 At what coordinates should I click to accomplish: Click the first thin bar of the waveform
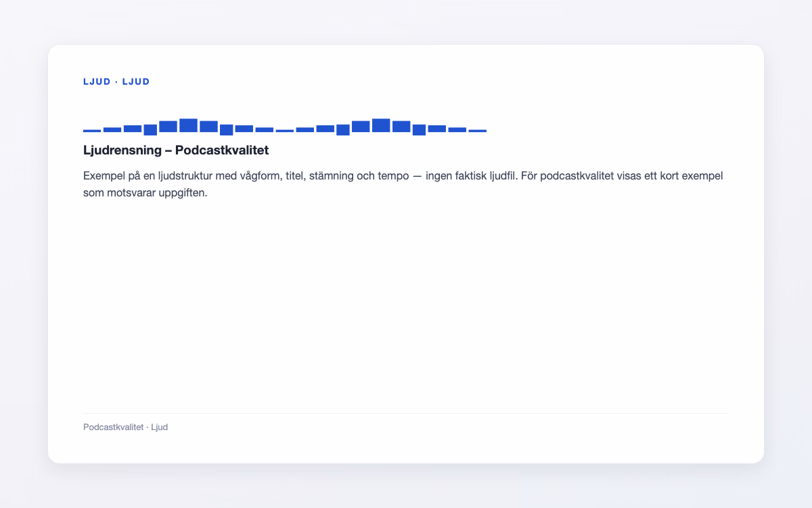pos(92,131)
